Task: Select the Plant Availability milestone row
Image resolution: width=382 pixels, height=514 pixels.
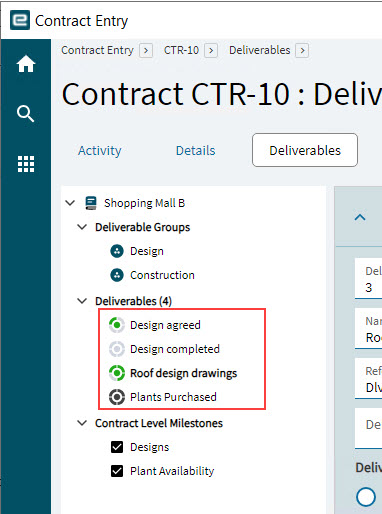Action: [x=172, y=471]
